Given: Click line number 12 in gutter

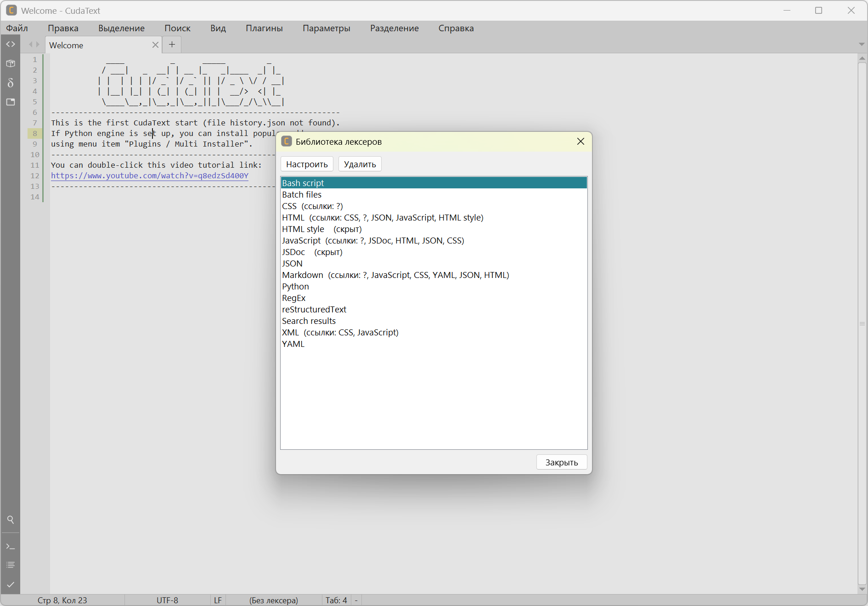Looking at the screenshot, I should tap(35, 176).
